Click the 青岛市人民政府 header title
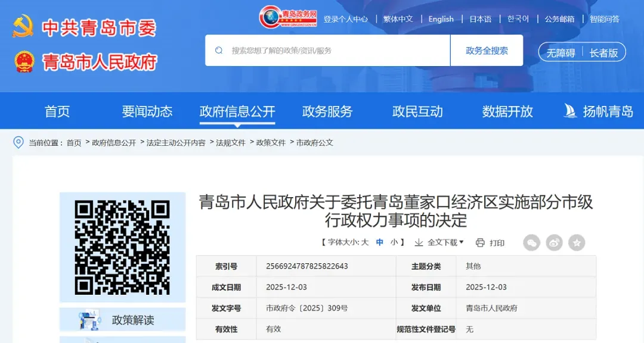 pos(100,63)
